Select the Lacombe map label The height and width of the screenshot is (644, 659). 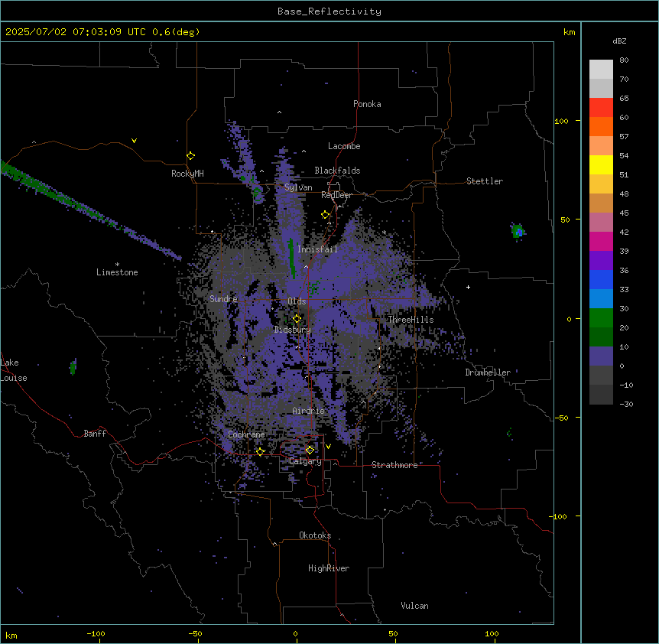click(344, 146)
